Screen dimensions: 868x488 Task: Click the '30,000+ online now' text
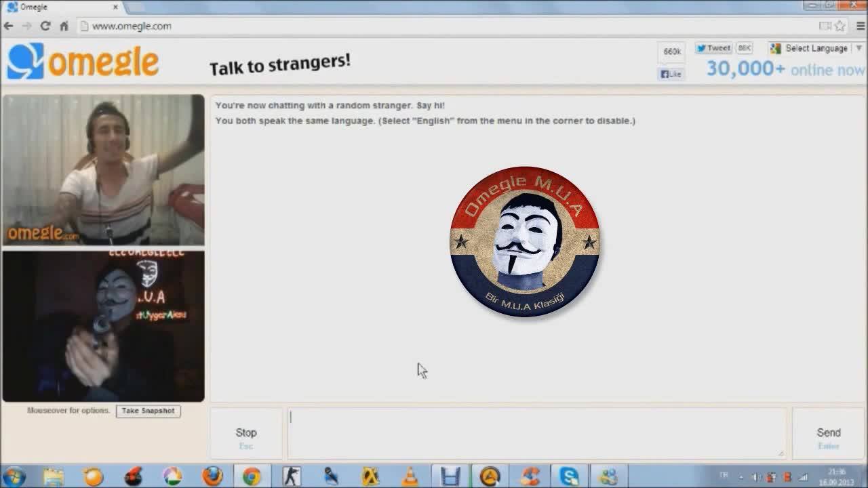pos(785,68)
